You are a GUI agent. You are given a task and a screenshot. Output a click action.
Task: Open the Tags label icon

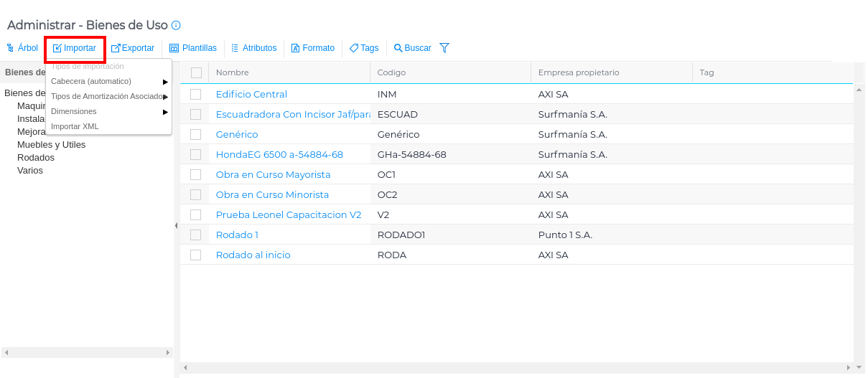tap(354, 48)
